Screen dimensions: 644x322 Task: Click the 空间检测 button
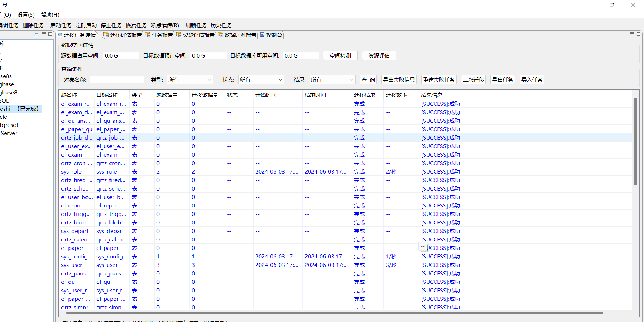[x=340, y=56]
